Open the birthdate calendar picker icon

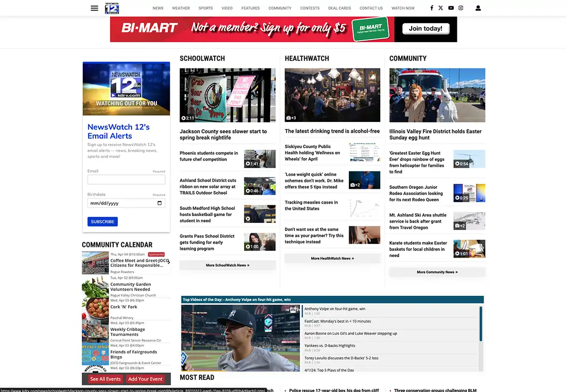pyautogui.click(x=160, y=203)
